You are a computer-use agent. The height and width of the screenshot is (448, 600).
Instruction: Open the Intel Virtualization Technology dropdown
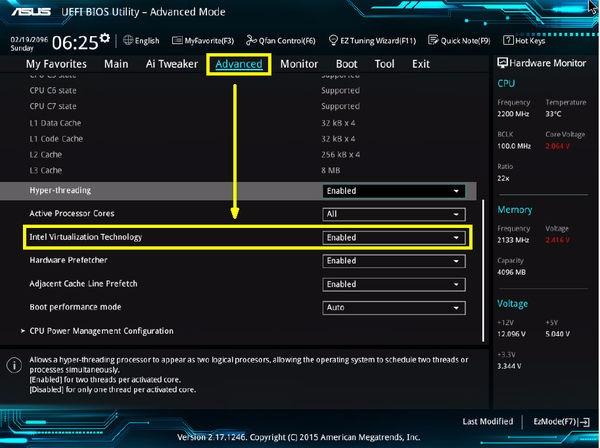point(395,238)
